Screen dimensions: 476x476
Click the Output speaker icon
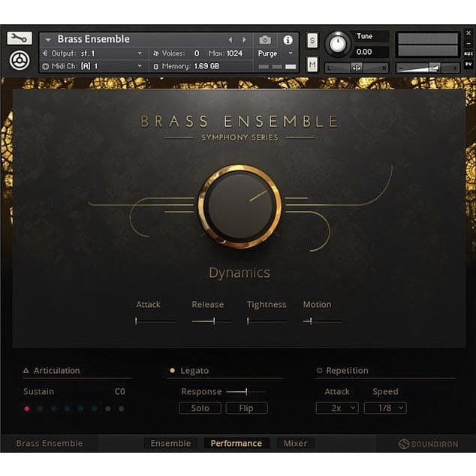tap(45, 53)
